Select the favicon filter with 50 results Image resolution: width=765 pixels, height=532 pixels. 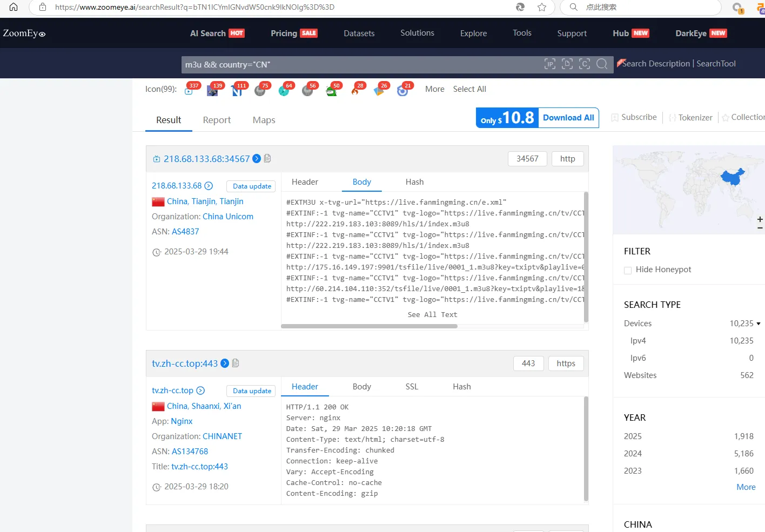tap(331, 90)
